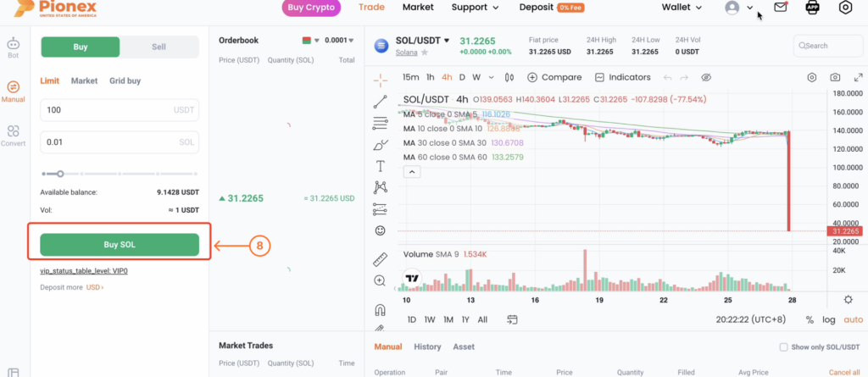Select the brush drawing tool
Image resolution: width=868 pixels, height=377 pixels.
pyautogui.click(x=381, y=145)
